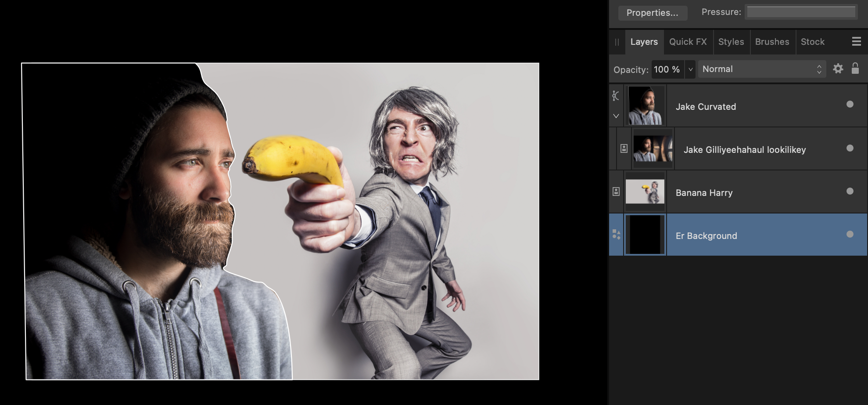868x405 pixels.
Task: Click the curve icon on Jake Curvated layer
Action: pos(616,96)
